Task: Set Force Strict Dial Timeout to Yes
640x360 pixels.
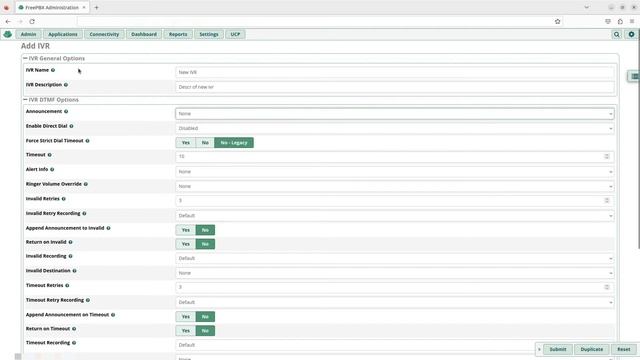Action: point(186,143)
